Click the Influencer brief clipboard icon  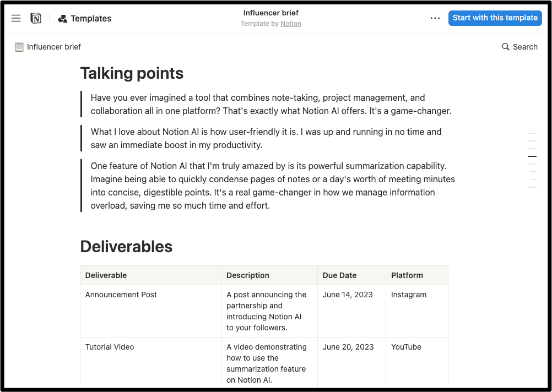19,47
